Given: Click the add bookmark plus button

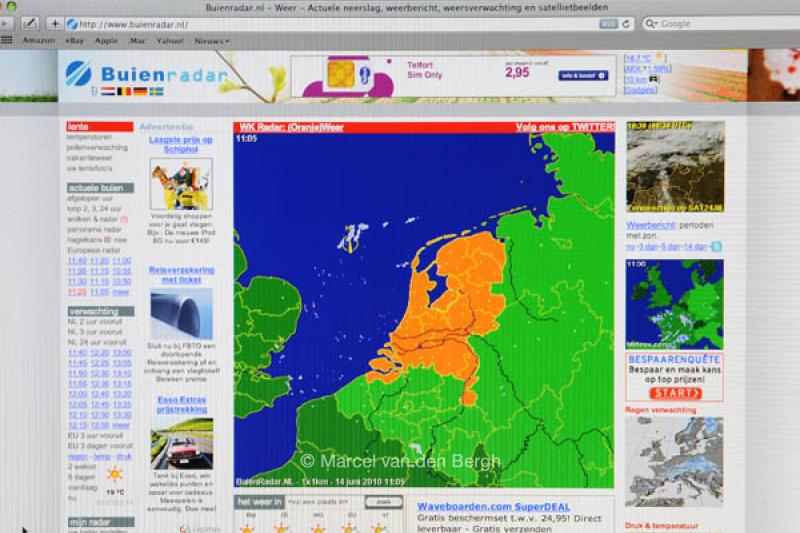Looking at the screenshot, I should tap(55, 23).
